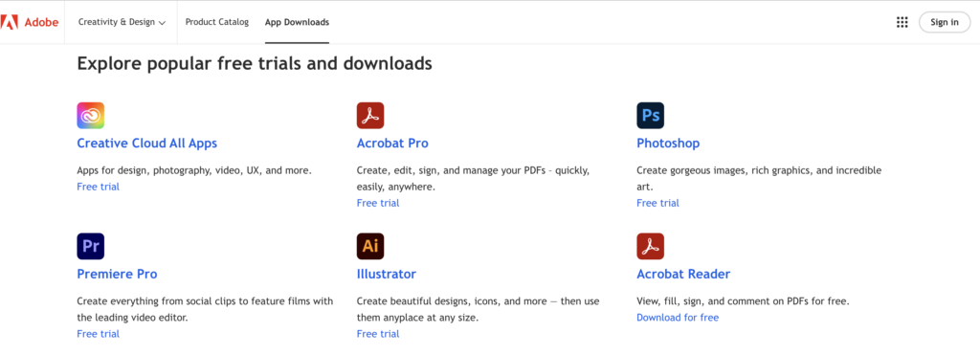Start Free trial for Creative Cloud All Apps
The width and height of the screenshot is (980, 355).
point(99,187)
